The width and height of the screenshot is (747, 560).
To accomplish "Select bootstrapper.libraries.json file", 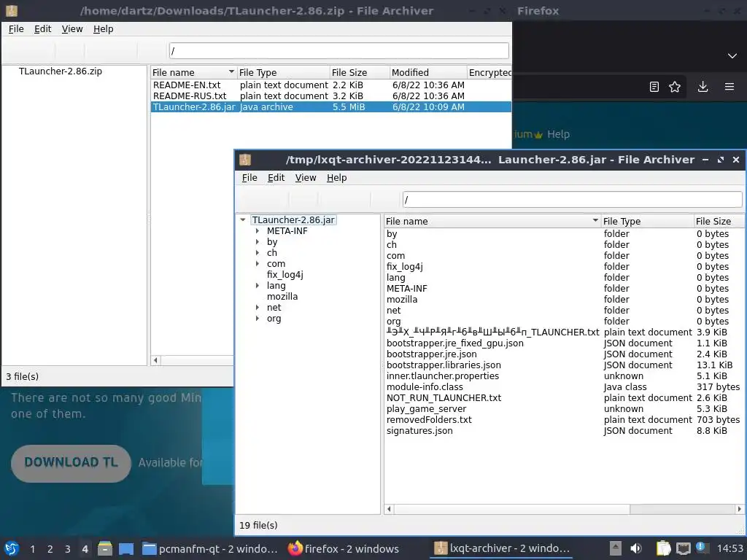I will (x=444, y=365).
